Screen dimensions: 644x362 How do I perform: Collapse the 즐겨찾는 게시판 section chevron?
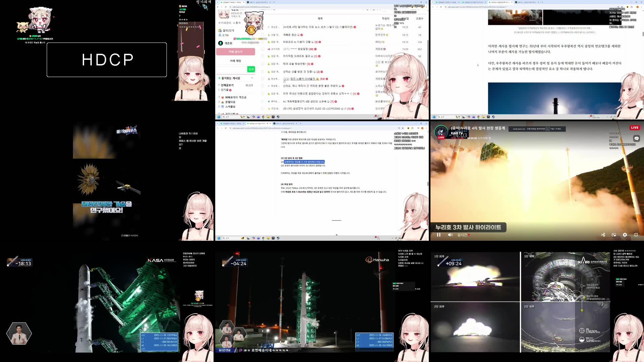click(252, 78)
